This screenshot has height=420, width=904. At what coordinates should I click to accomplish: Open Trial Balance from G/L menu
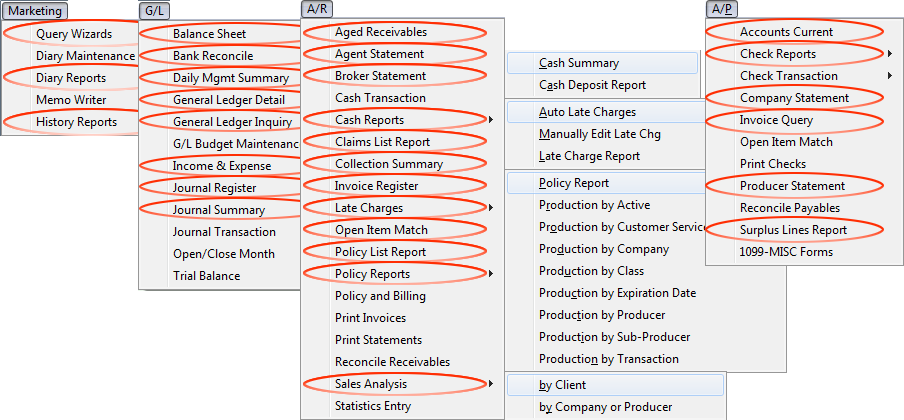(x=206, y=276)
